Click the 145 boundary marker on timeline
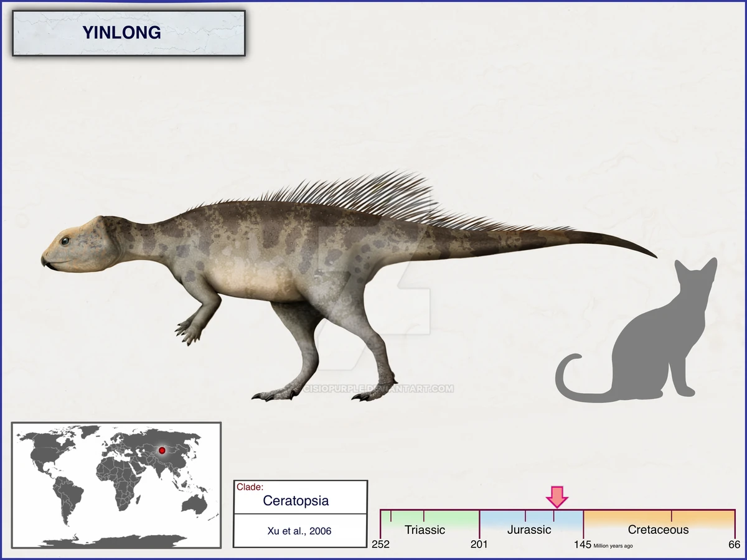The image size is (747, 560). pos(582,545)
